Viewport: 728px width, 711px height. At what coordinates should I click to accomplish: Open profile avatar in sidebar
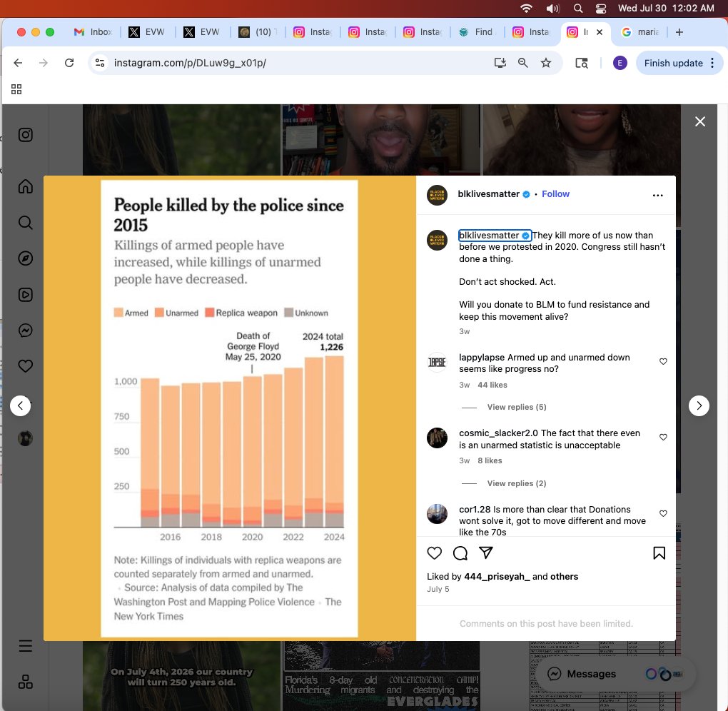tap(26, 438)
